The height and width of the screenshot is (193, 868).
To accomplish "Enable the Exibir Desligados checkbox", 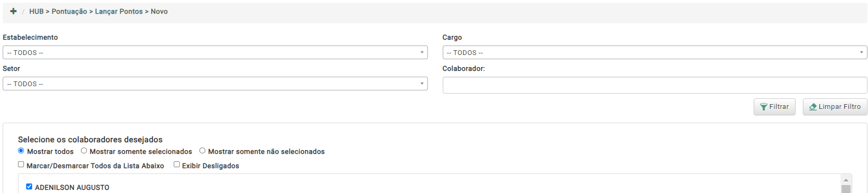I will click(x=177, y=164).
